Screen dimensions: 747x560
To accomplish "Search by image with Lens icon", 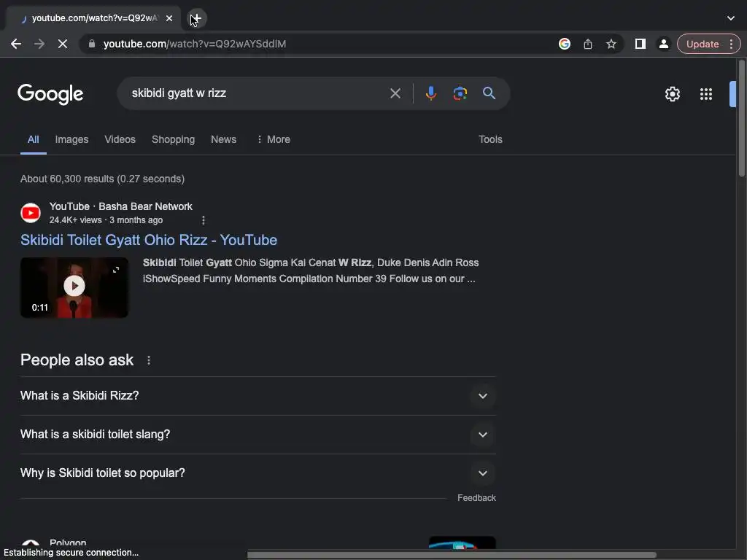I will tap(460, 93).
